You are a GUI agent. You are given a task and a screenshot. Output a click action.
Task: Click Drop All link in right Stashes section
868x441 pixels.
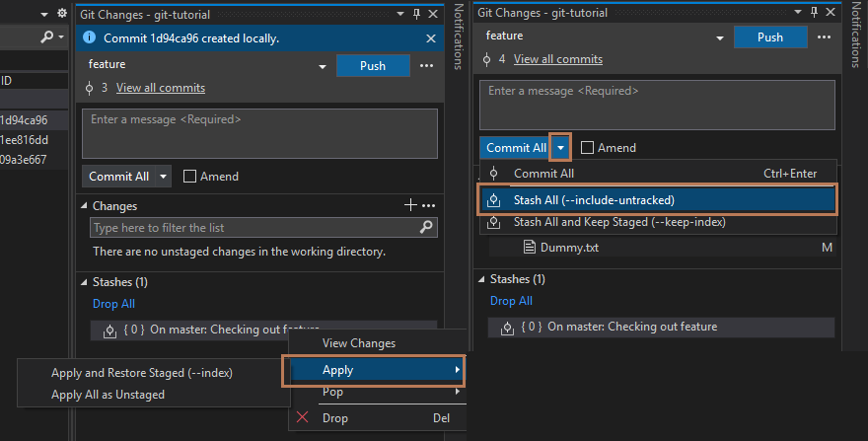click(x=511, y=301)
